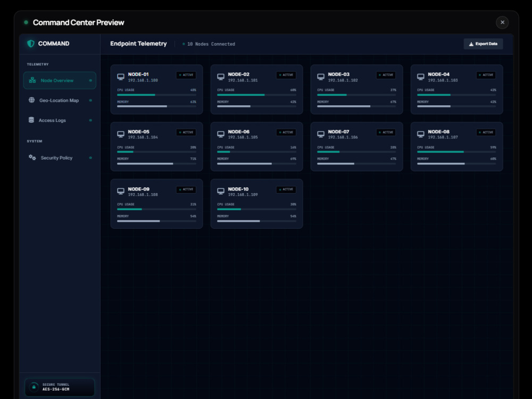Click the download icon in Export Data
The image size is (532, 399).
[x=471, y=44]
